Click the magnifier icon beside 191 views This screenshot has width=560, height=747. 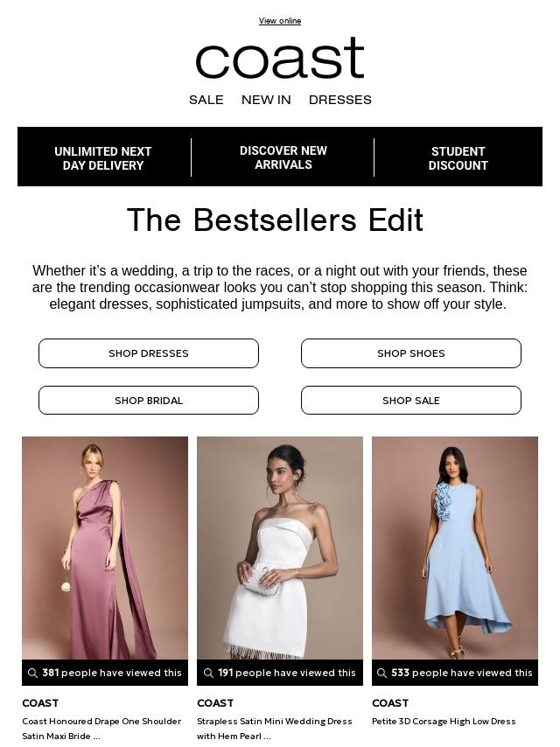208,673
